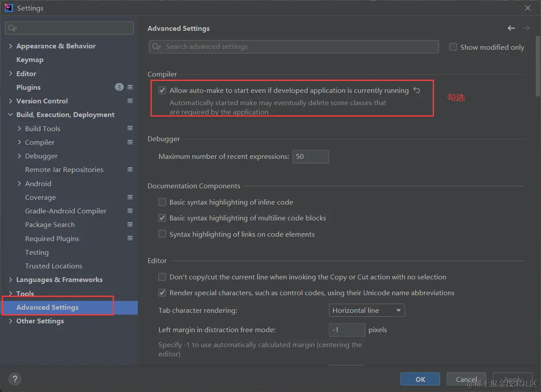Click the Cancel button
This screenshot has width=541, height=392.
(467, 379)
